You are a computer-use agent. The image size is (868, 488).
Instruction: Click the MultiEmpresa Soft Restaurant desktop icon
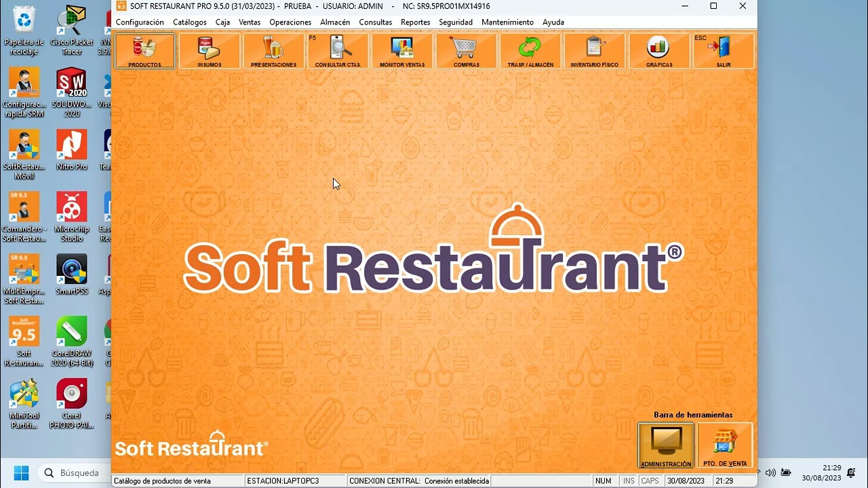[x=24, y=279]
